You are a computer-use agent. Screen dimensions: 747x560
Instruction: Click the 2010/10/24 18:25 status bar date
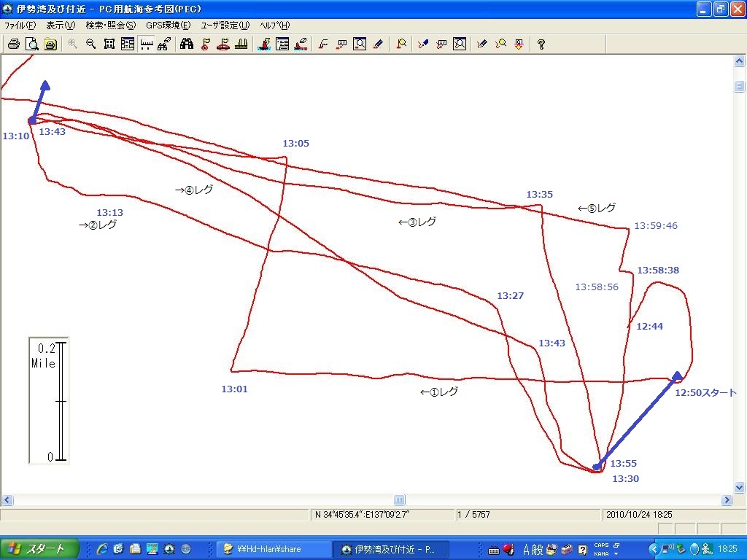tap(639, 515)
